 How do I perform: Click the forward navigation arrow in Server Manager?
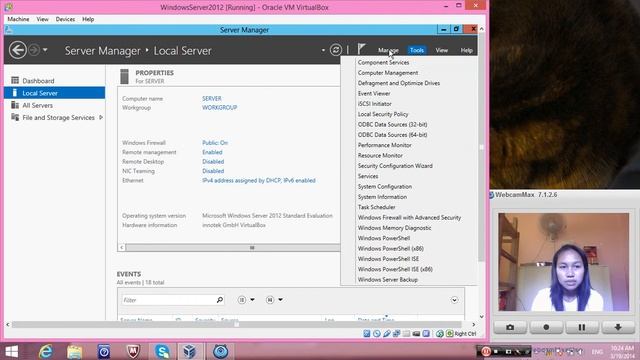[x=34, y=50]
